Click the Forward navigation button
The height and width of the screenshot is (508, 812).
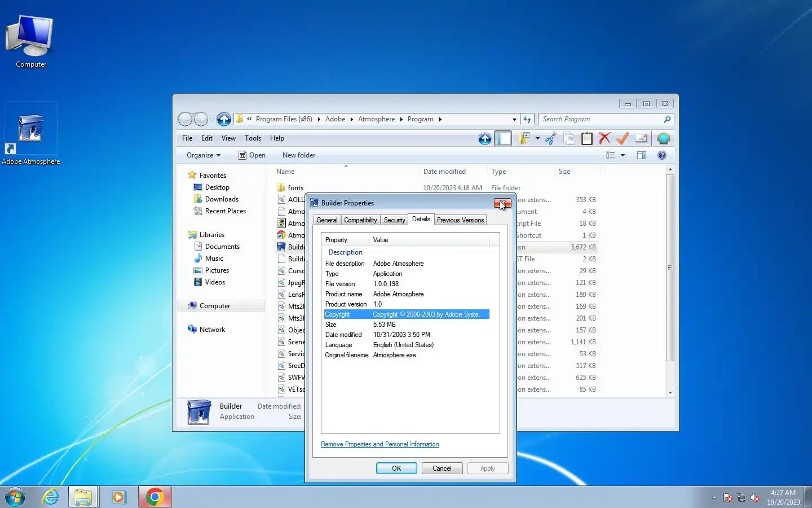[201, 119]
